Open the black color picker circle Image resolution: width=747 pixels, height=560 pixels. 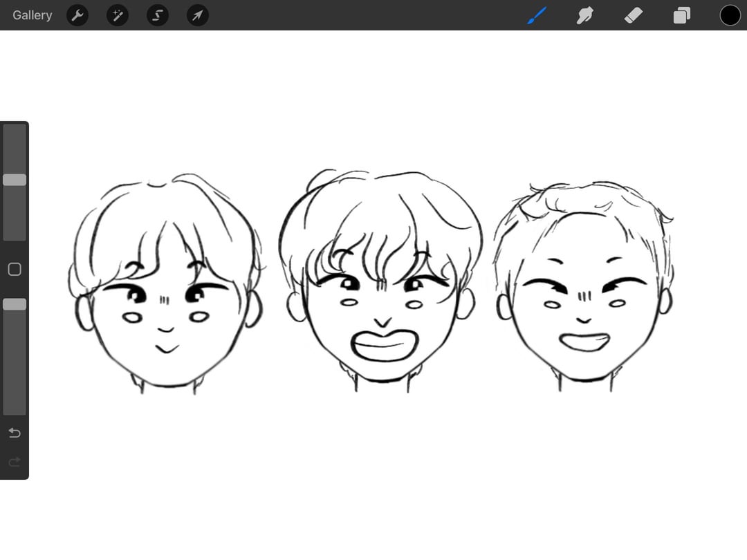click(730, 15)
